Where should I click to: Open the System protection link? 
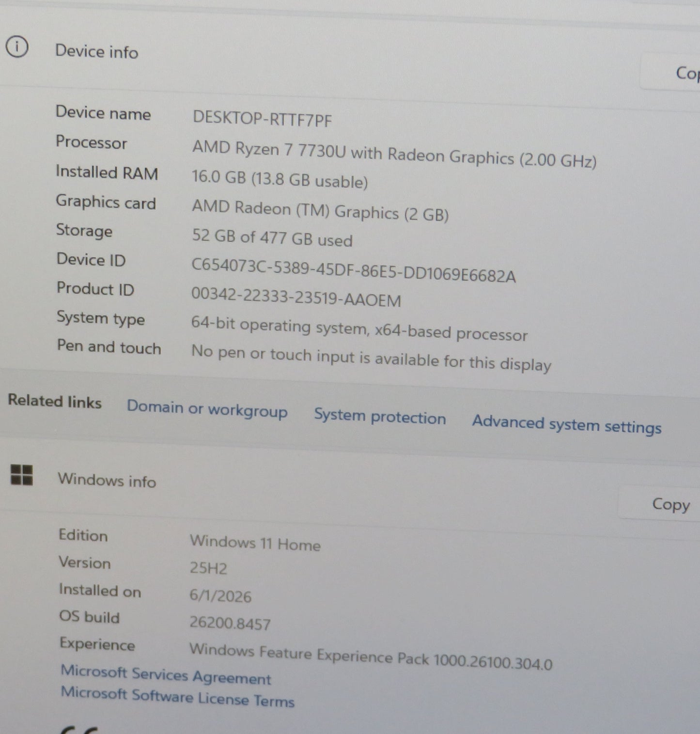point(380,417)
